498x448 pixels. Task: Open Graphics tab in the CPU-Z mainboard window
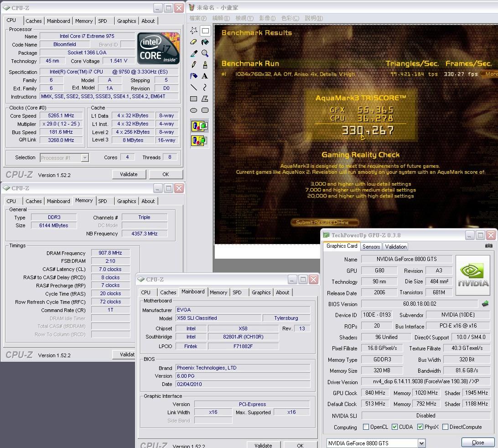pos(261,292)
